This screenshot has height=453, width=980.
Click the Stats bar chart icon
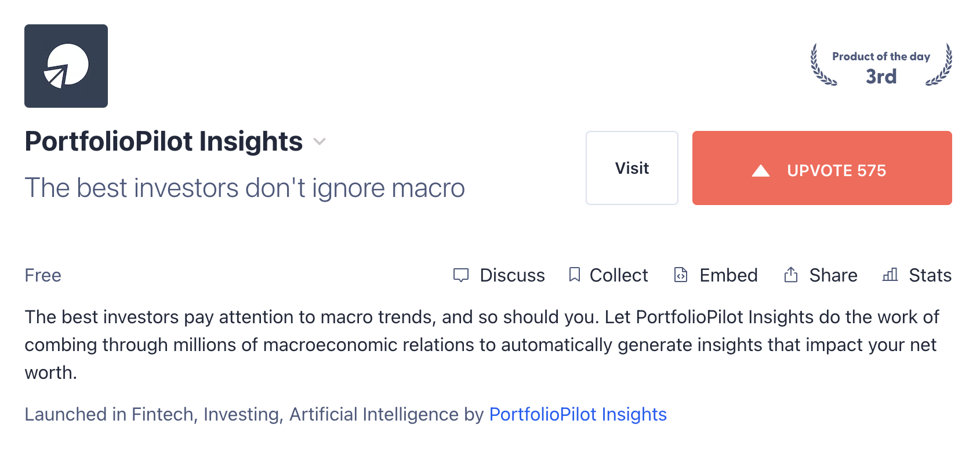tap(890, 275)
